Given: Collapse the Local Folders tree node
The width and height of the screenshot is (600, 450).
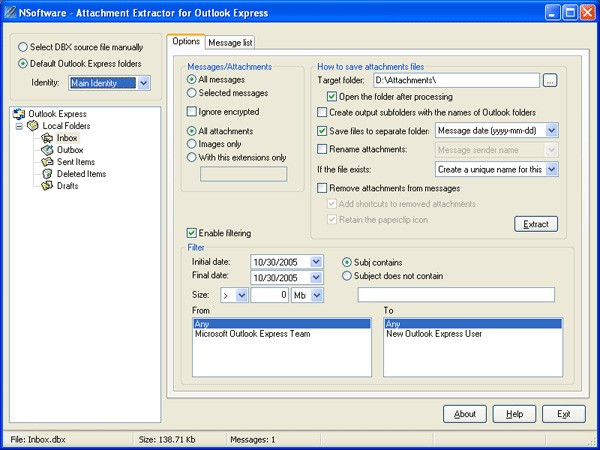Looking at the screenshot, I should pyautogui.click(x=19, y=126).
